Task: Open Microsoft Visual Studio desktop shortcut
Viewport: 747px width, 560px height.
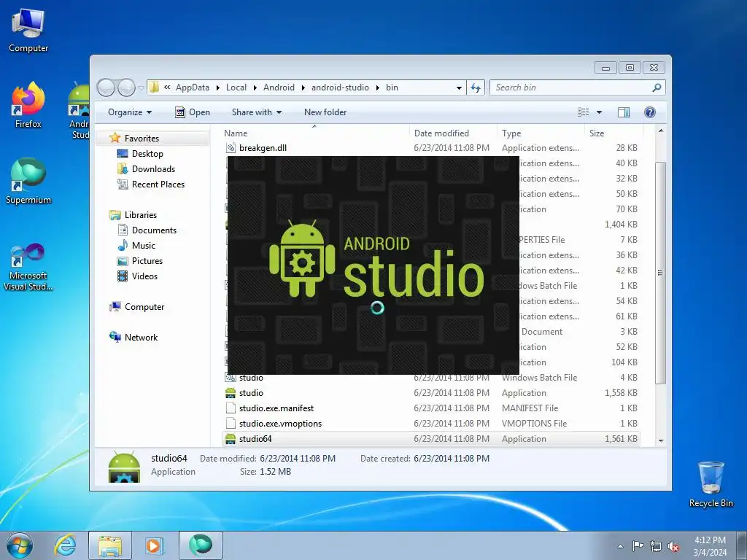Action: tap(28, 267)
